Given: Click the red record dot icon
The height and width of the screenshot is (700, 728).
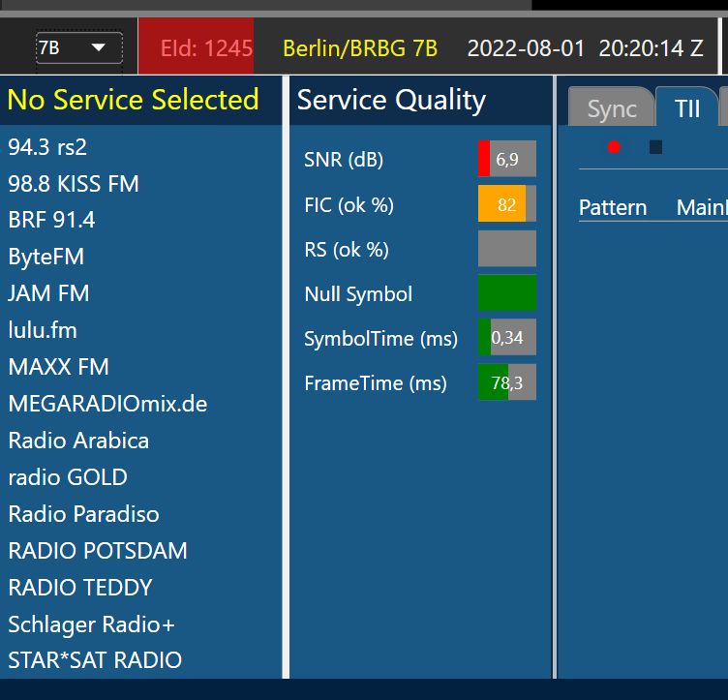Looking at the screenshot, I should coord(613,147).
